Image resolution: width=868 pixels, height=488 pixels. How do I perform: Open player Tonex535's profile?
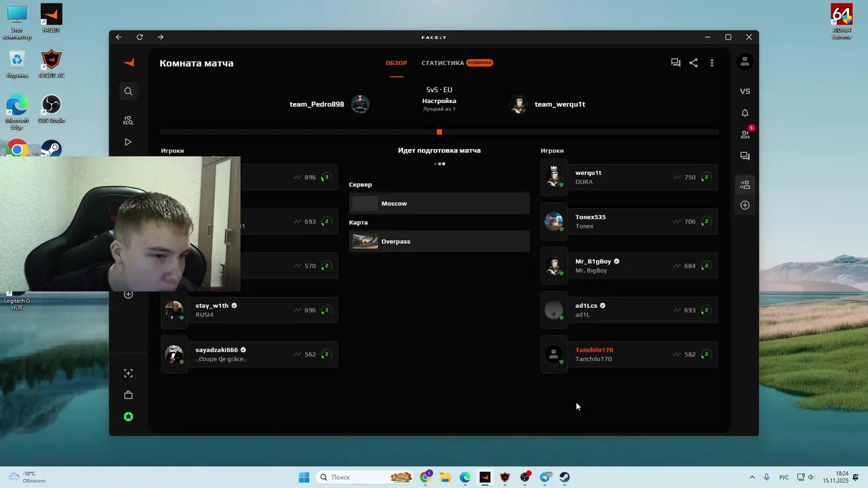[590, 217]
